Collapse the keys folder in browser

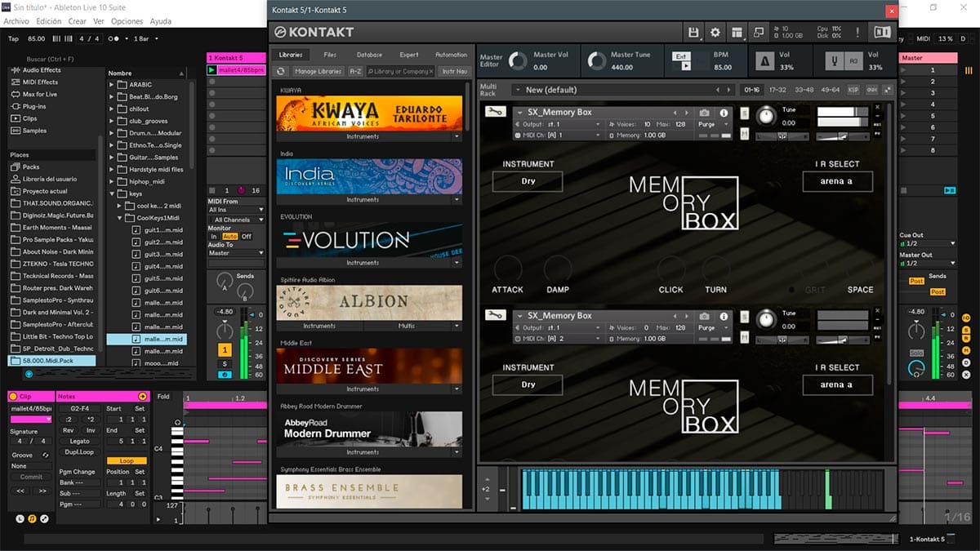(x=112, y=194)
